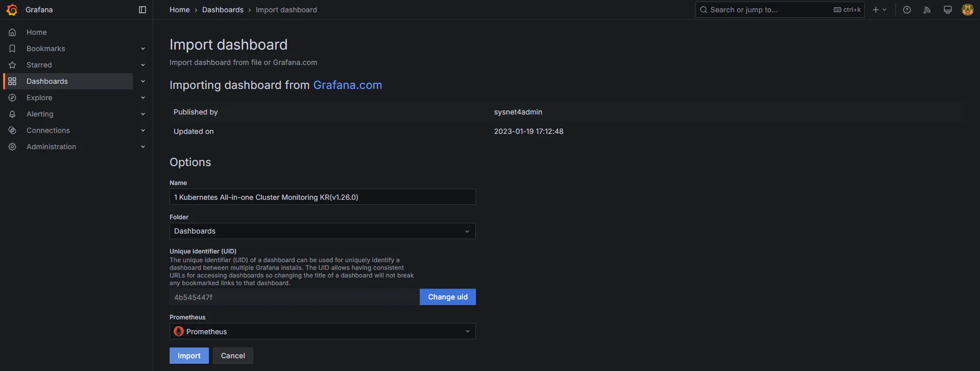Go to Home in the breadcrumb
Viewport: 980px width, 371px height.
tap(179, 10)
